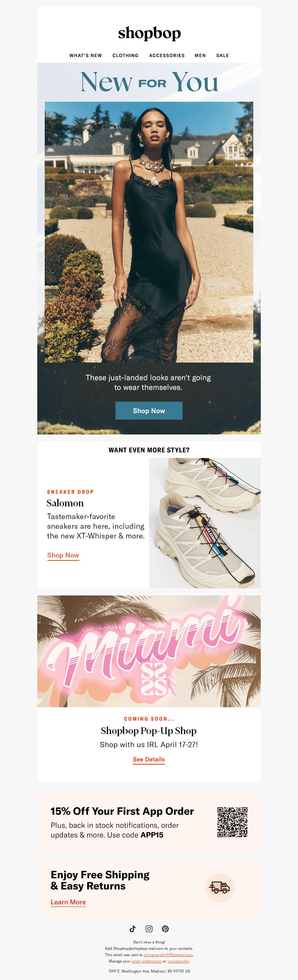Open the Sale navigation link
Screen dimensions: 298x980
point(222,56)
